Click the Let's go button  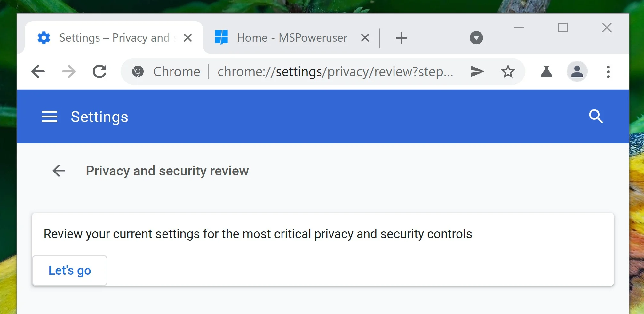70,270
